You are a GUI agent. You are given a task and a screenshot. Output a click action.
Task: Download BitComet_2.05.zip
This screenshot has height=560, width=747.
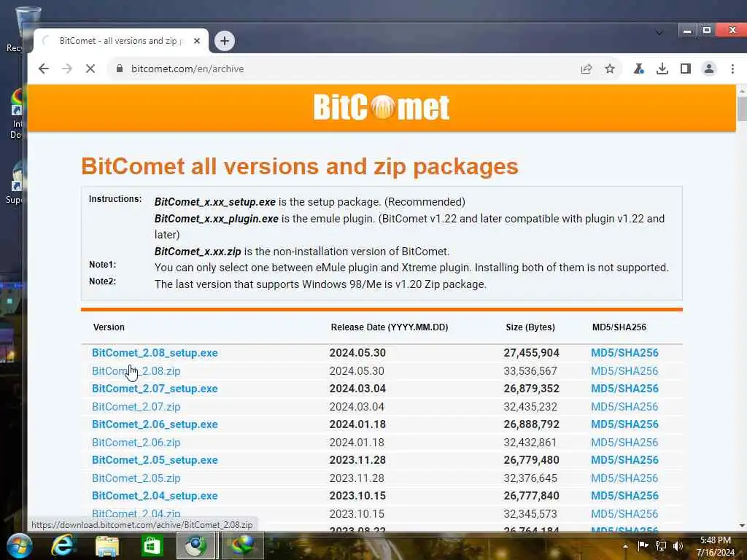pos(136,478)
